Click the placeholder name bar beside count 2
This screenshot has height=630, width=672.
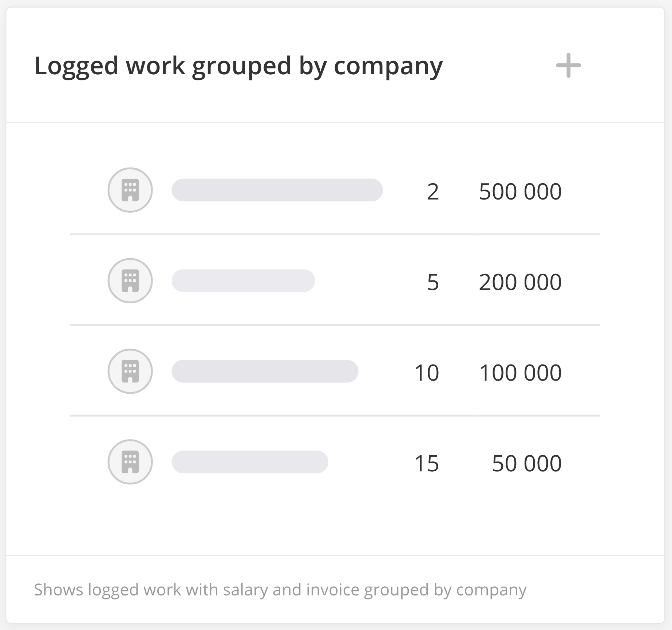pos(277,190)
